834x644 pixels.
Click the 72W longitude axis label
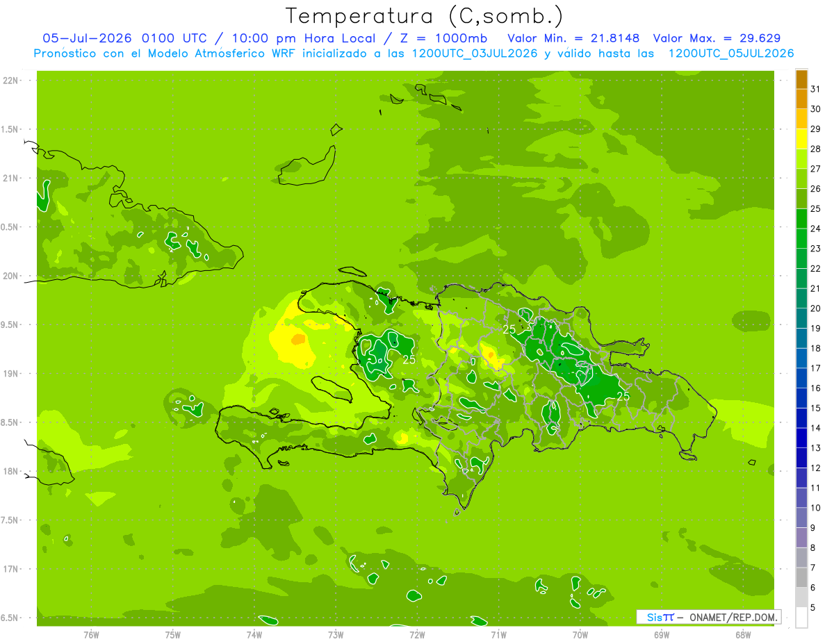[x=417, y=635]
